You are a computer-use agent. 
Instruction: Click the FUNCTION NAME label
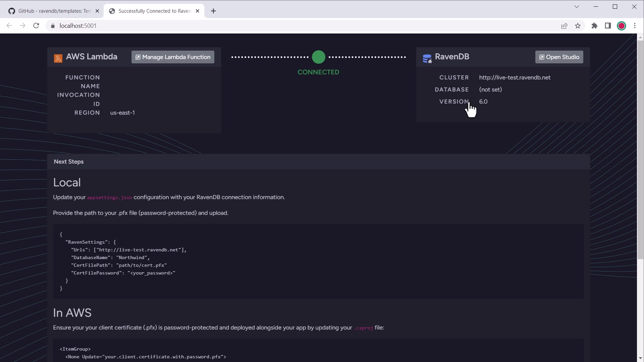coord(83,82)
